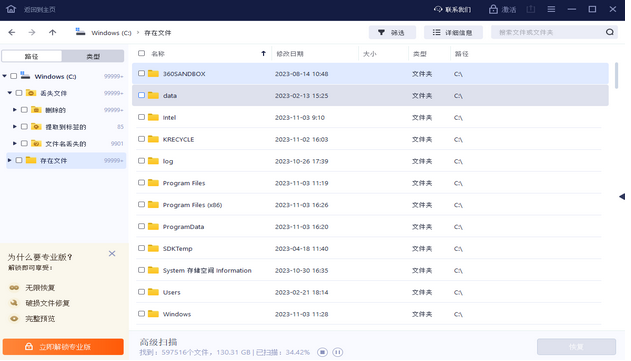The height and width of the screenshot is (361, 631).
Task: Click the side panel collapse arrow at right edge
Action: (622, 196)
